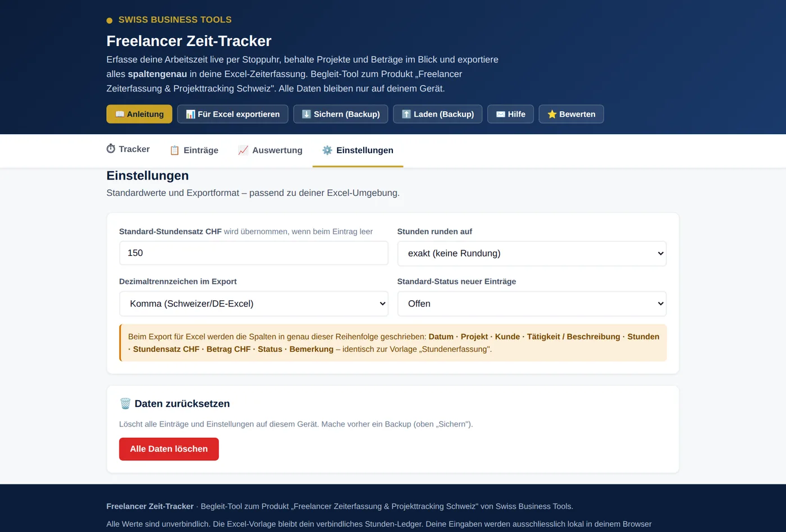Open the Standard-Status neuer Einträge dropdown
Viewport: 786px width, 532px height.
[x=532, y=304]
